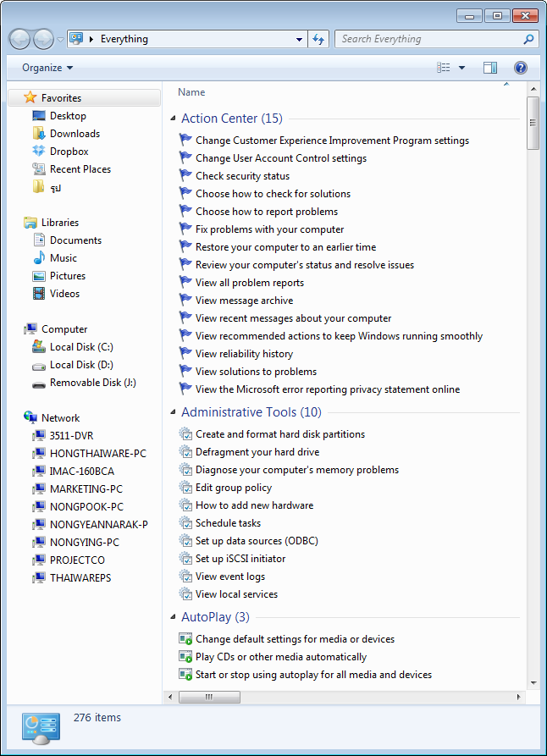Click the Recent Places icon
This screenshot has width=547, height=756.
coord(39,168)
